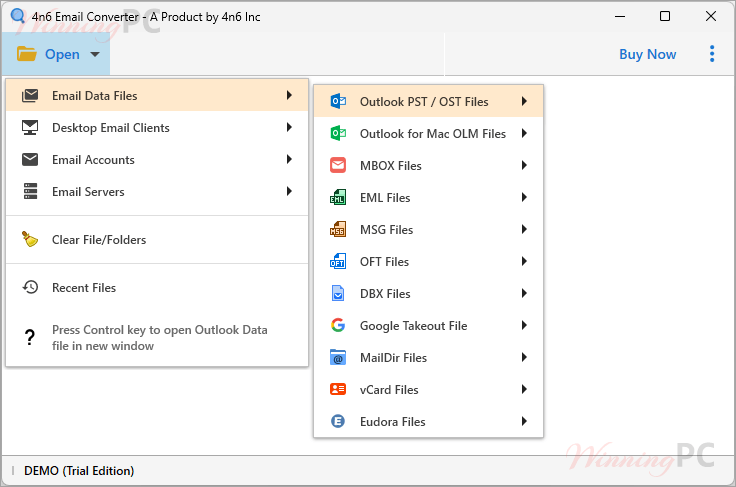The image size is (736, 487).
Task: Click the Clear File/Folders broom icon
Action: click(x=30, y=239)
